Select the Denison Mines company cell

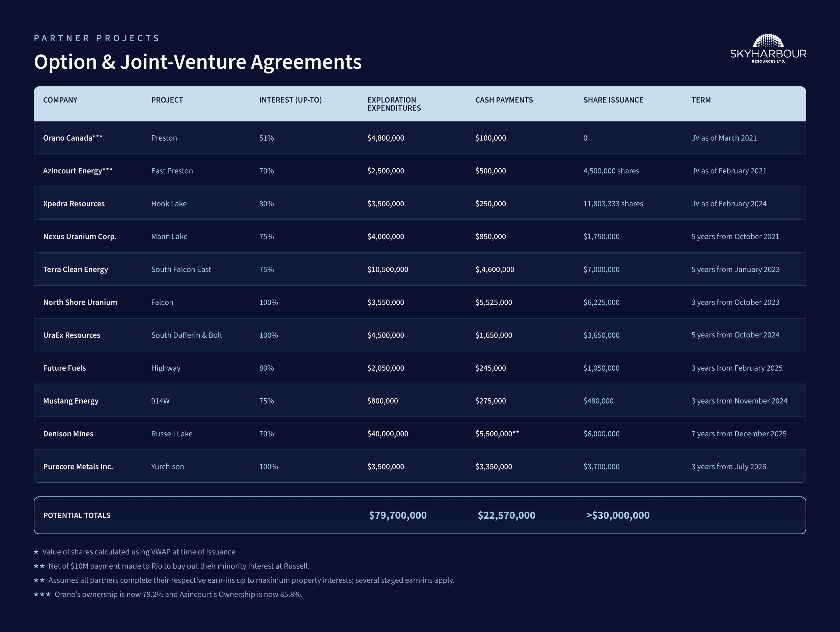[68, 433]
